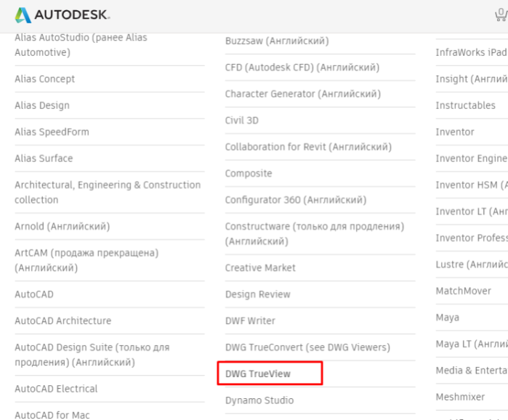Select ArtCAM (продажа прекращена) link
The width and height of the screenshot is (508, 420).
click(x=86, y=260)
